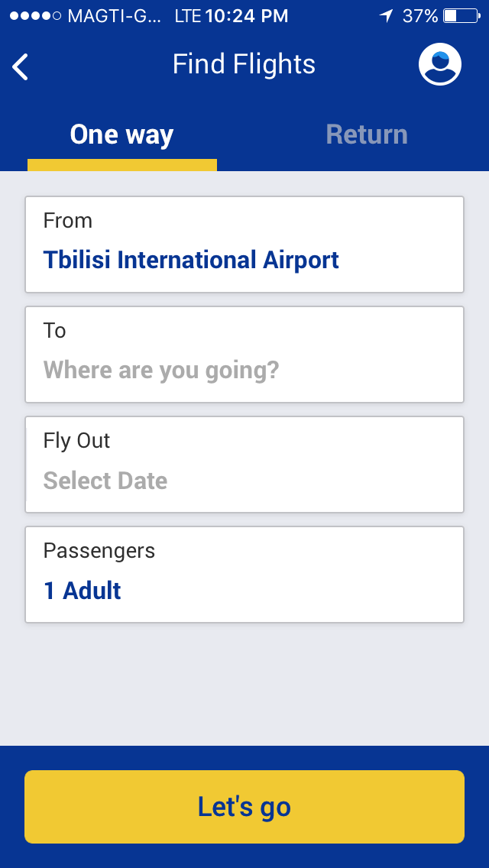The image size is (489, 868).
Task: Switch to the One way tab
Action: 122,134
